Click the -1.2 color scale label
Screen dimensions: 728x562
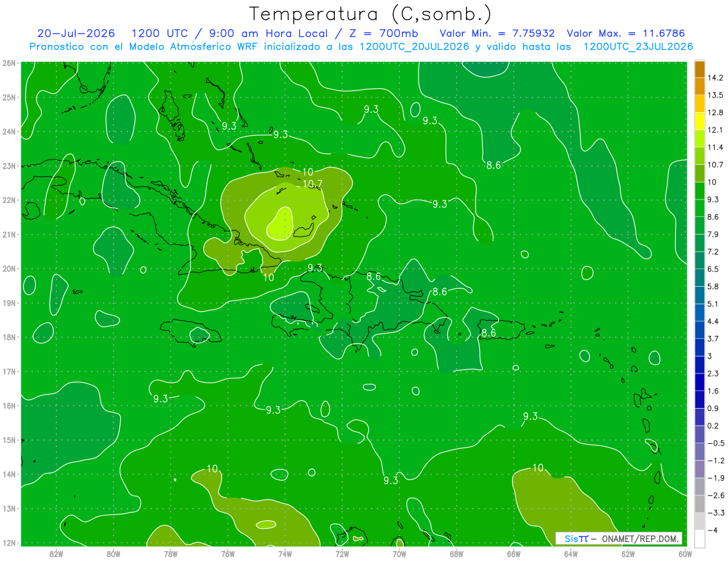point(716,461)
